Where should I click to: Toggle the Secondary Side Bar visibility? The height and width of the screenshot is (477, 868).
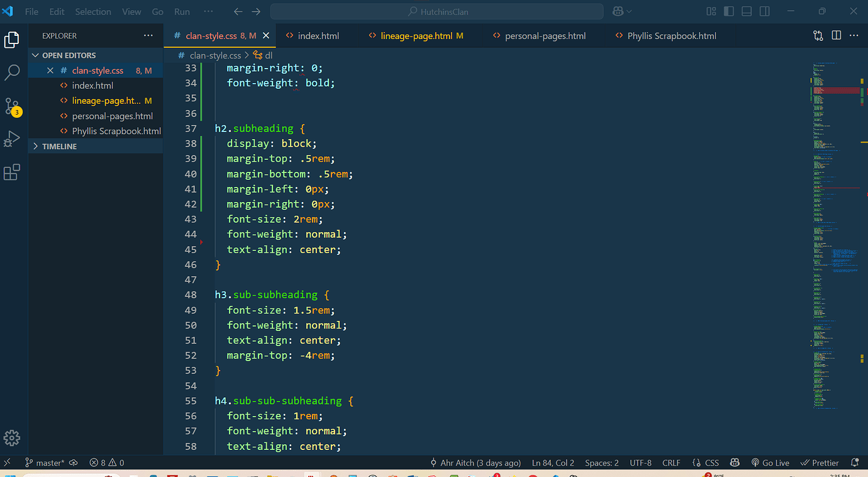point(764,11)
